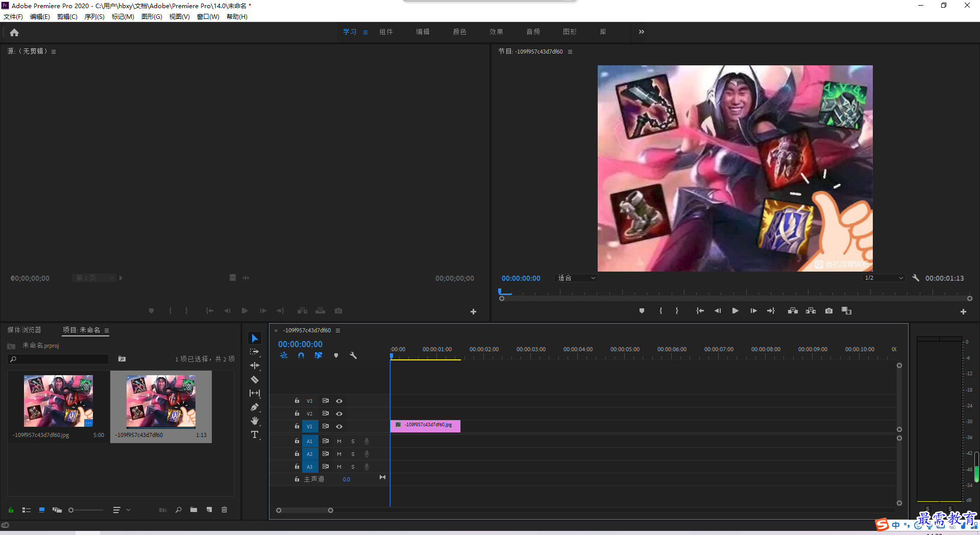Toggle snap magnet in timeline
The width and height of the screenshot is (980, 535).
tap(301, 355)
